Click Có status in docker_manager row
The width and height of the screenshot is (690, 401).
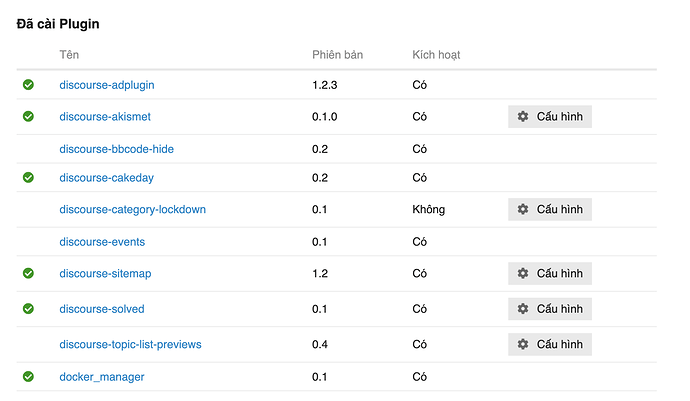tap(419, 377)
